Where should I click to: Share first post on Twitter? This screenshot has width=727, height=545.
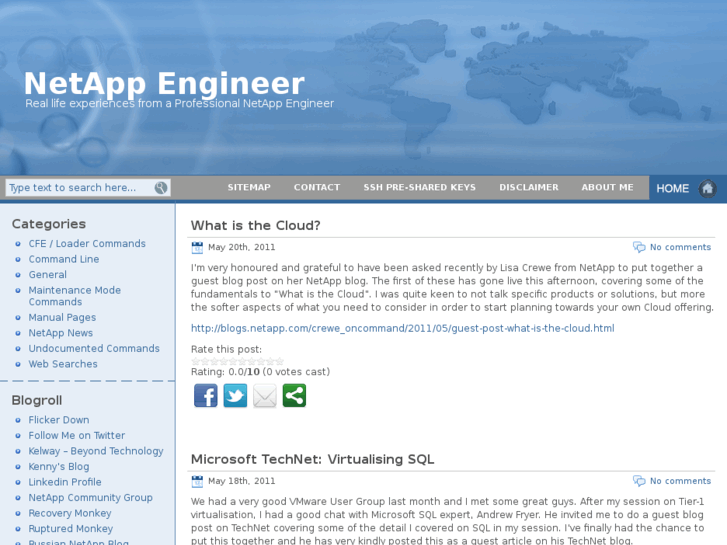[x=235, y=396]
